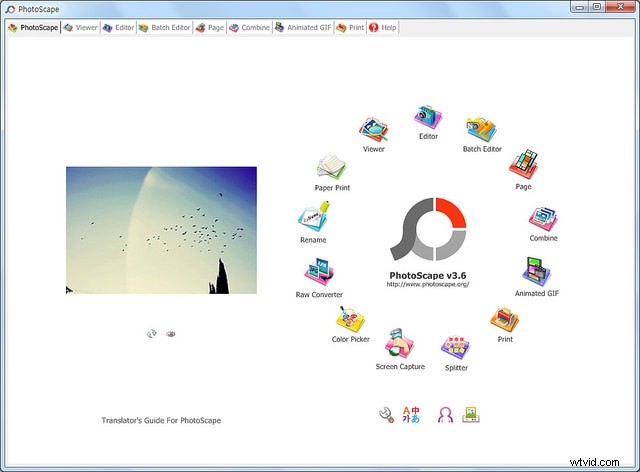Screen dimensions: 640x472
Task: Open the Color Picker tool
Action: tap(351, 320)
